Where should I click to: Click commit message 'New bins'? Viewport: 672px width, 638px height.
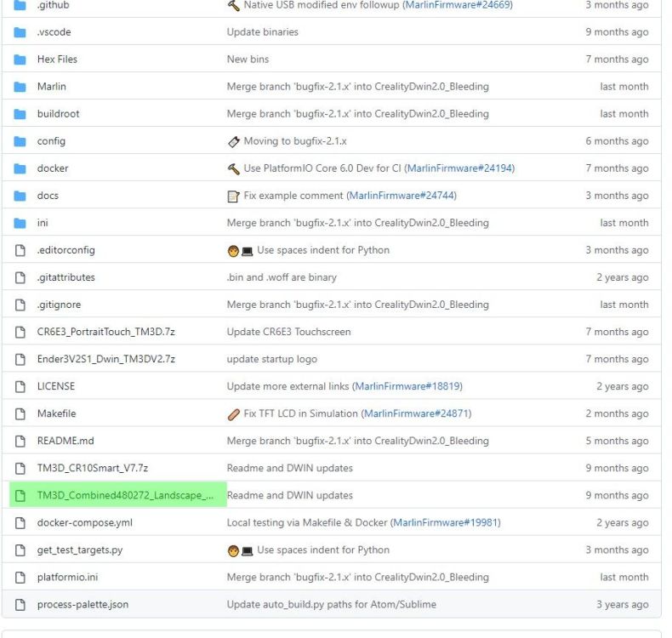tap(248, 60)
